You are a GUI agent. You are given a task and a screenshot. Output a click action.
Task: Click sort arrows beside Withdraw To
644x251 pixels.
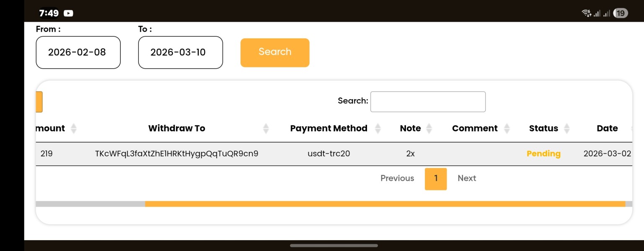[266, 128]
